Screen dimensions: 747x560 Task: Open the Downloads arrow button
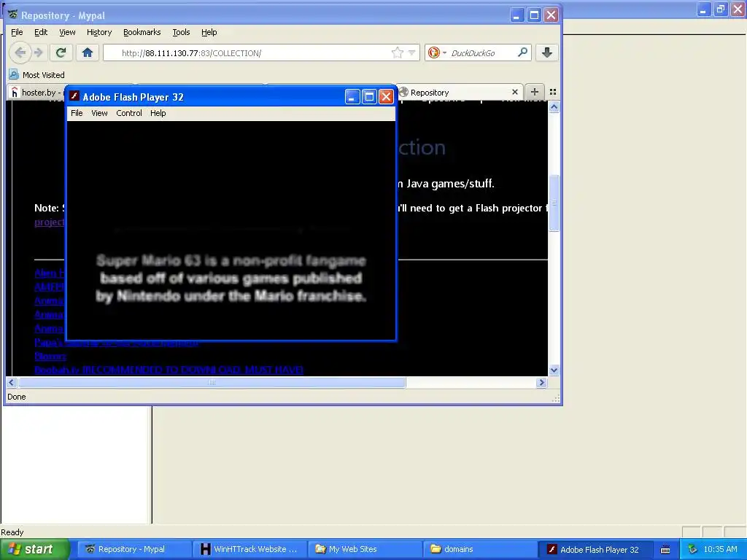click(x=547, y=52)
